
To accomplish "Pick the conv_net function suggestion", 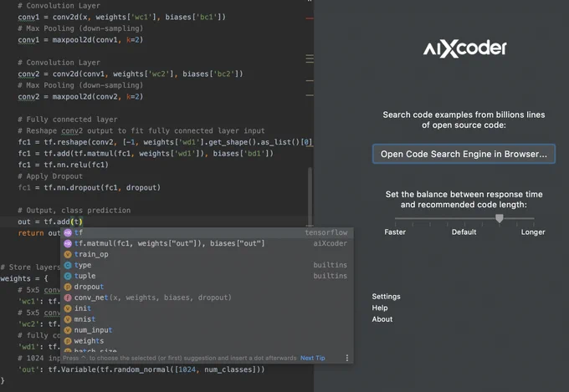I will point(207,298).
